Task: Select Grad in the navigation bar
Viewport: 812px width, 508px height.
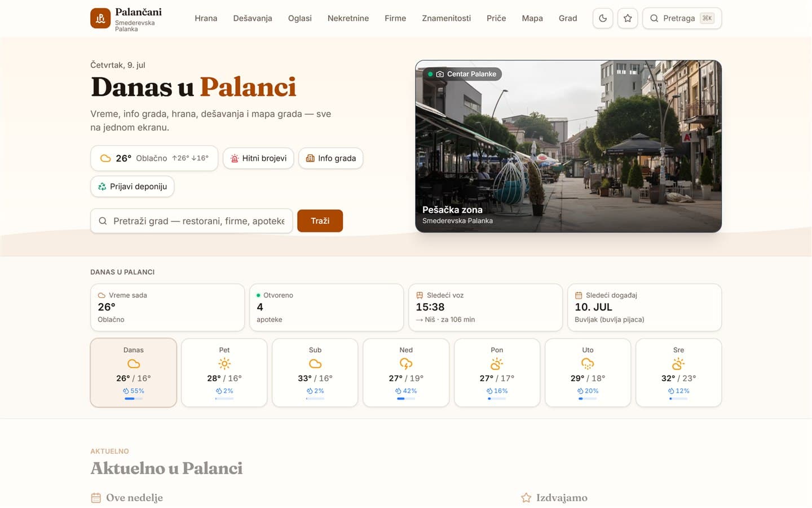Action: click(568, 18)
